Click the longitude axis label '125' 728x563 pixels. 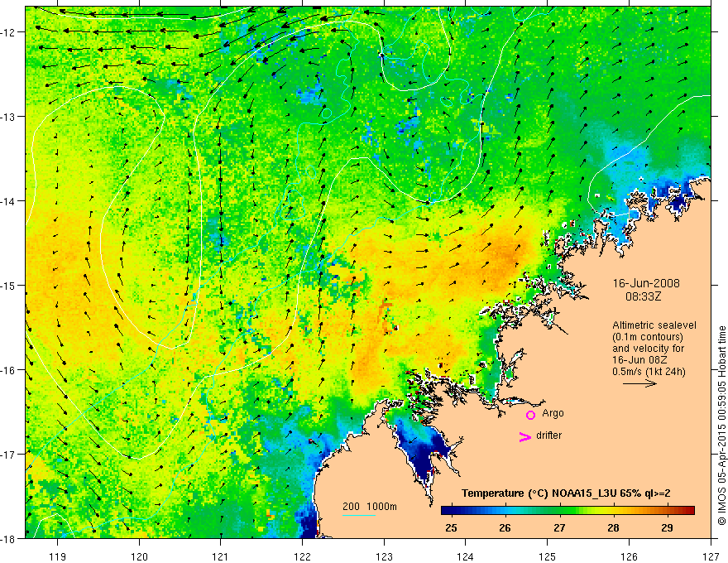coord(548,556)
